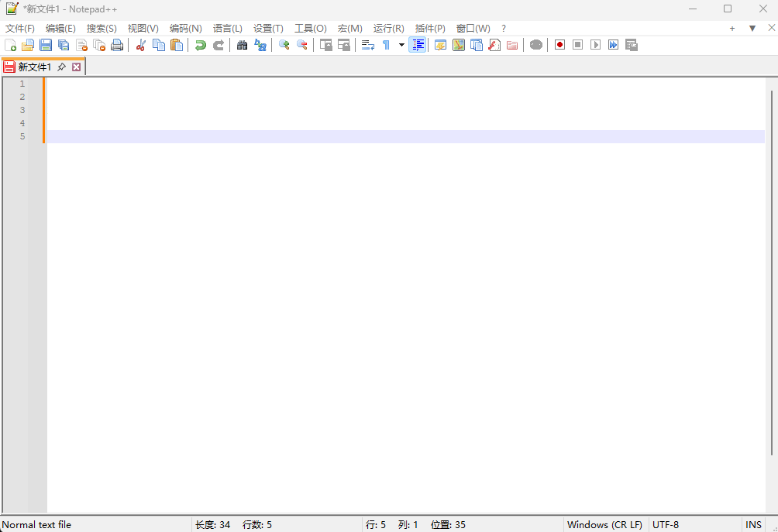The image size is (778, 532).
Task: Click the UTF-8 encoding in status bar
Action: click(x=666, y=524)
